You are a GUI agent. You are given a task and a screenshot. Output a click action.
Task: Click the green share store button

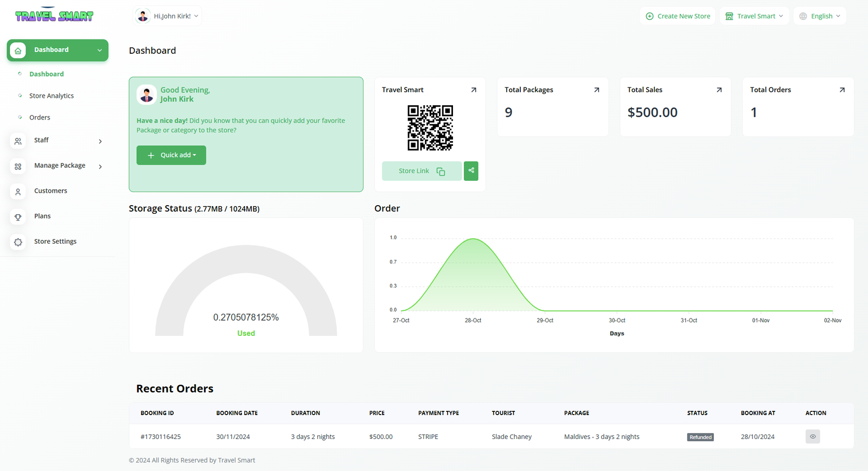(x=471, y=171)
